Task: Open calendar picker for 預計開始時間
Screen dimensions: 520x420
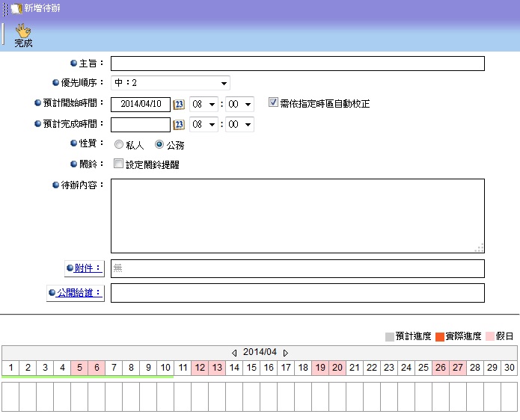Action: [179, 105]
